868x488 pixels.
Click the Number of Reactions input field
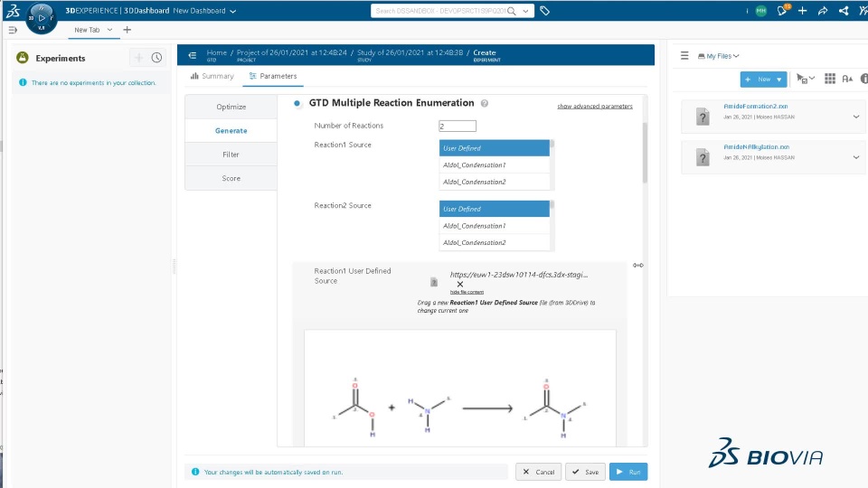(457, 126)
